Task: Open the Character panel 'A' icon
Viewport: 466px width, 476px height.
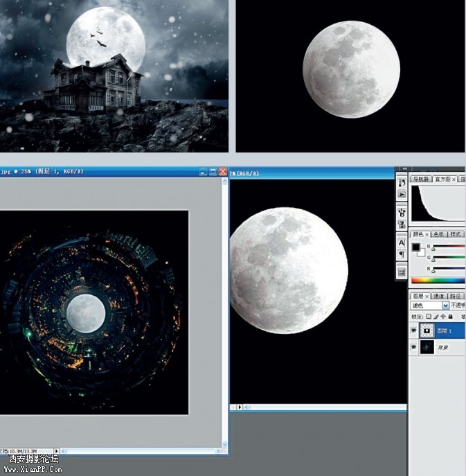Action: tap(402, 243)
